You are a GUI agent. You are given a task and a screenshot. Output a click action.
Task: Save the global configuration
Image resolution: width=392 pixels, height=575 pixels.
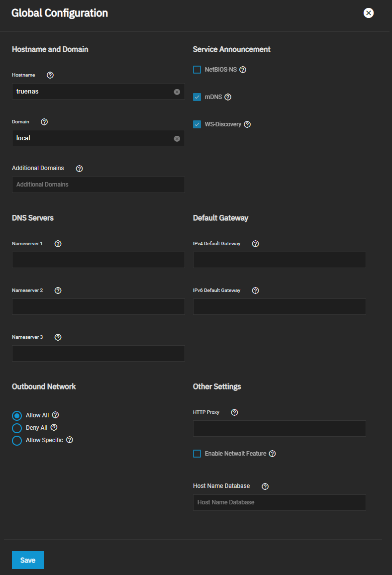tap(28, 560)
